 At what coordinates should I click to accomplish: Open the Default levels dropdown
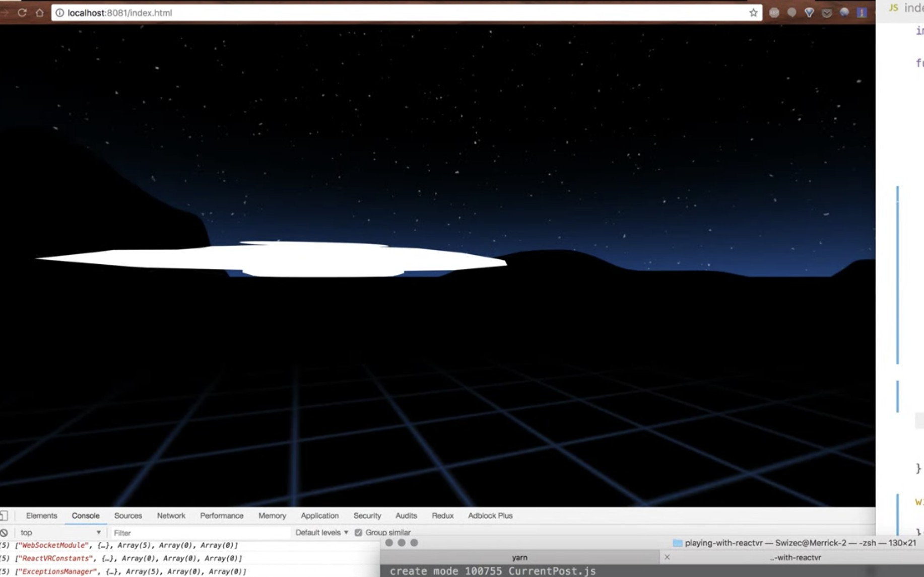coord(321,533)
